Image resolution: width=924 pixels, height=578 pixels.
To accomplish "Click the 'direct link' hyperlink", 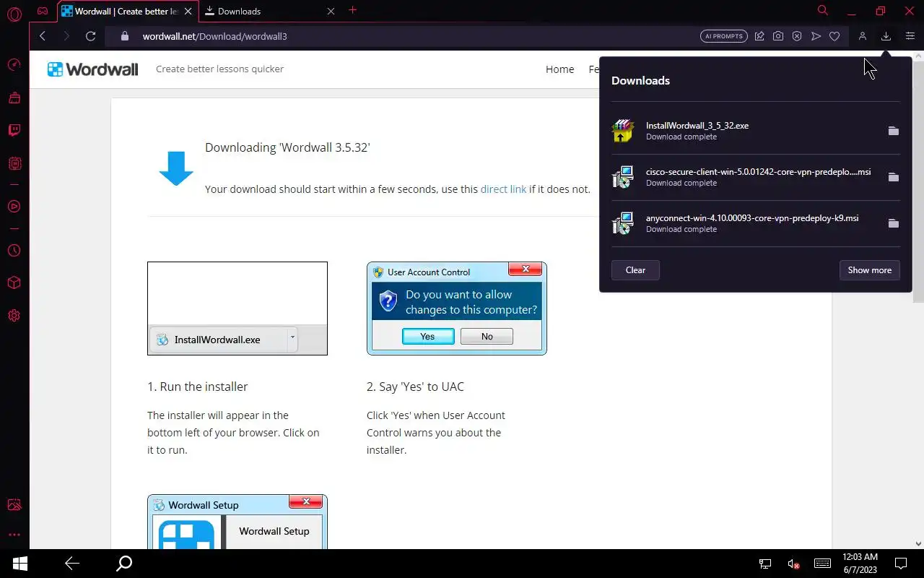I will point(503,189).
